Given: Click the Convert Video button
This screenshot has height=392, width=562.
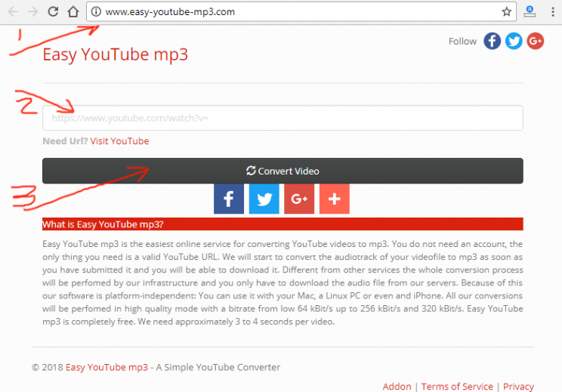Looking at the screenshot, I should tap(283, 171).
